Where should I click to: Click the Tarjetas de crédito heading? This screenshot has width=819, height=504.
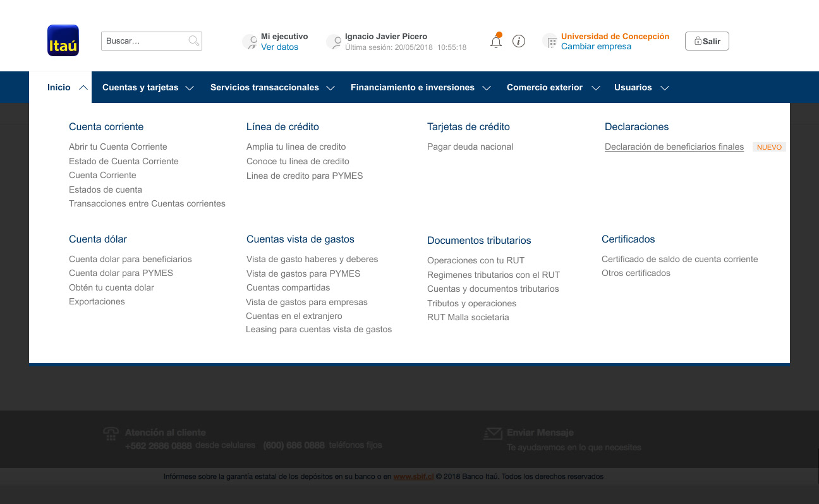pos(468,127)
